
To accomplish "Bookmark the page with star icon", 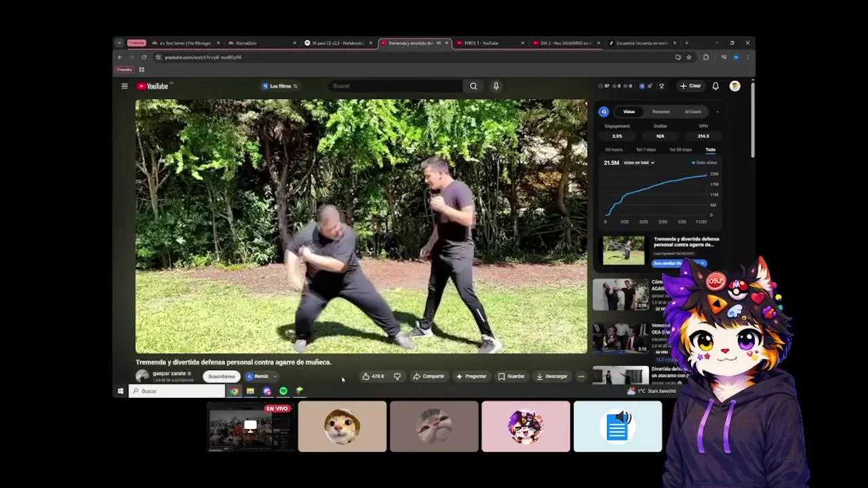I will coord(689,57).
